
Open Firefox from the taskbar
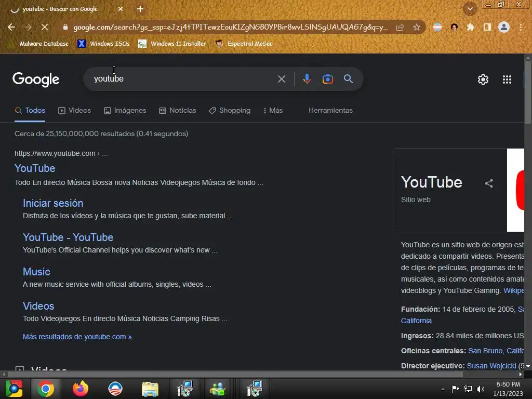[x=81, y=389]
